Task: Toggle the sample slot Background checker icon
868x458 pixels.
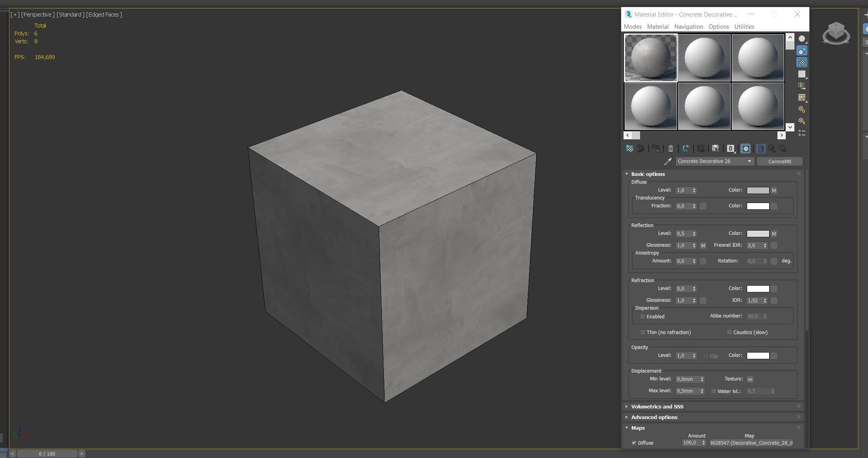Action: coord(802,63)
